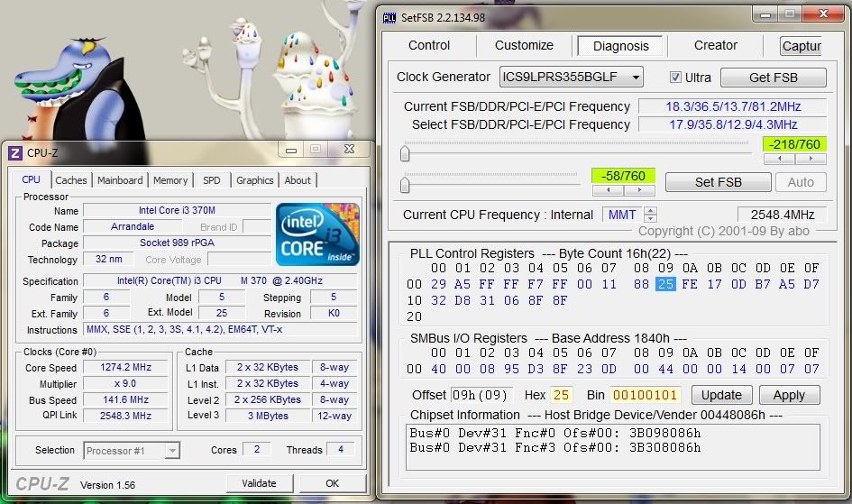852x504 pixels.
Task: Switch to the Caches tab in CPU-Z
Action: (70, 180)
